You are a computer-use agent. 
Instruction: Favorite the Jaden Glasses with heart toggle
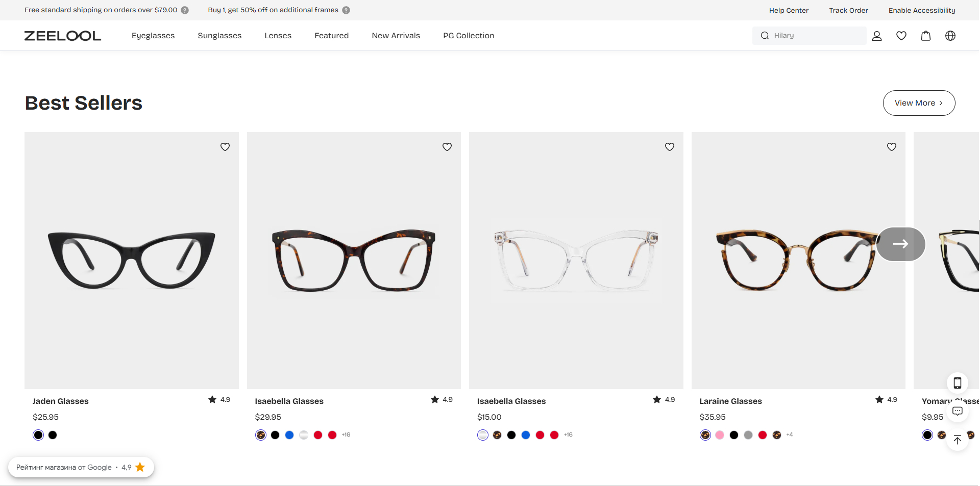tap(225, 147)
